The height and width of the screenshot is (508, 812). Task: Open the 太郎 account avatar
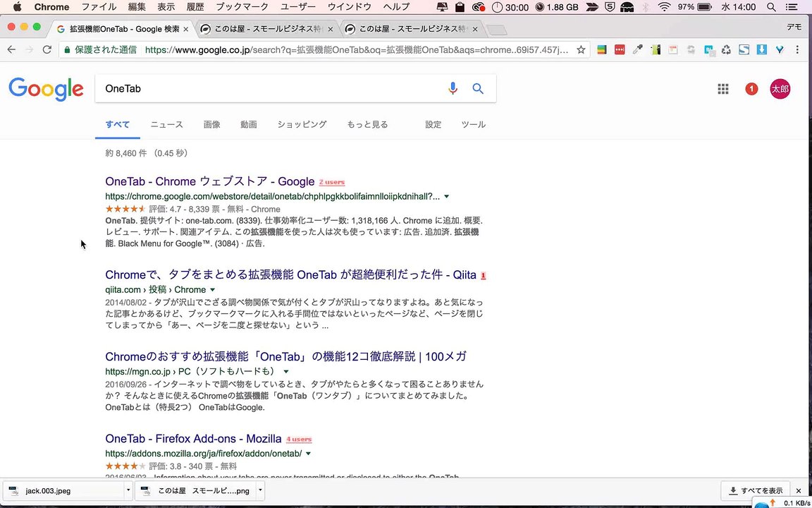tap(780, 89)
